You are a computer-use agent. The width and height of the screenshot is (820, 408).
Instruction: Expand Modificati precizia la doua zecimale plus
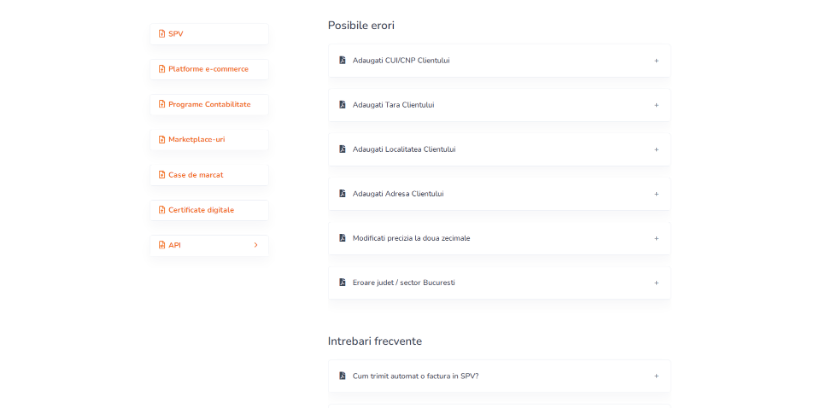tap(656, 239)
